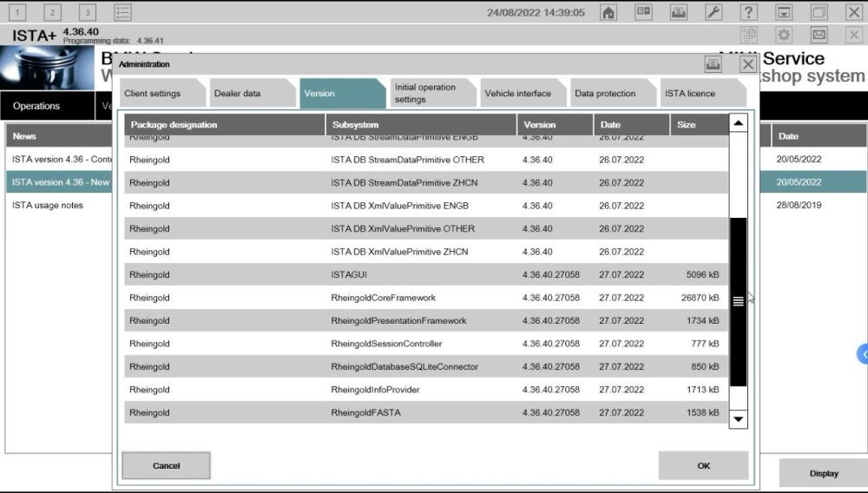Select the RheingoldInfoProvider row
Screen dimensions: 868x493
[425, 390]
